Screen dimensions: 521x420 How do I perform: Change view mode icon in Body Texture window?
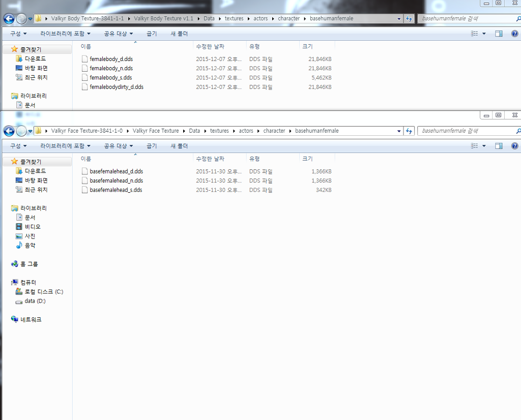[x=475, y=34]
